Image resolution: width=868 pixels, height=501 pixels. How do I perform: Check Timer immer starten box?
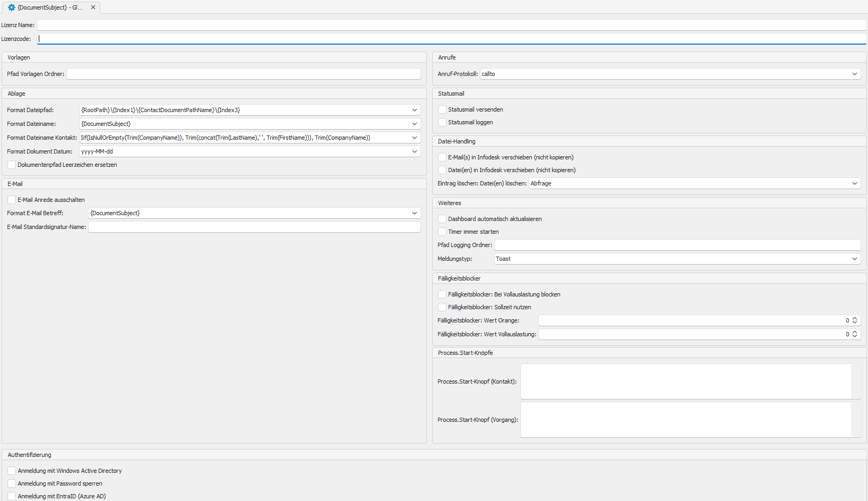click(442, 232)
